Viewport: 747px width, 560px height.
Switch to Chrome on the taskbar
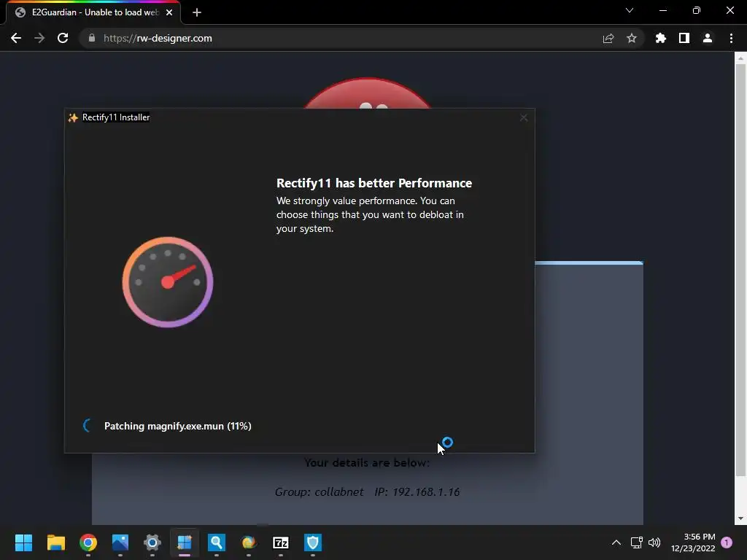88,542
